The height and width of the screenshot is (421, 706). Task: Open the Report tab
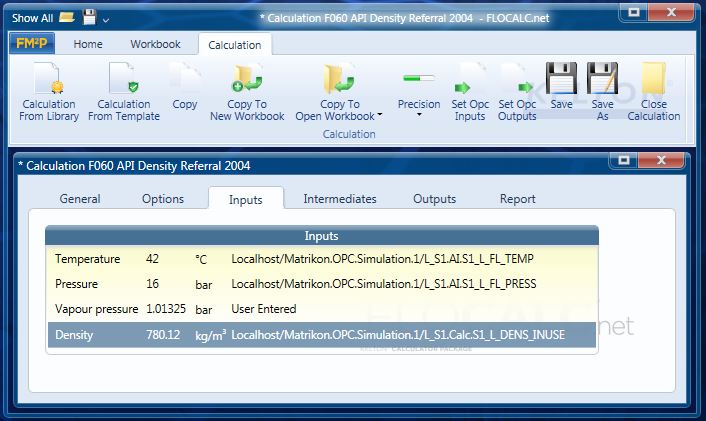coord(518,199)
